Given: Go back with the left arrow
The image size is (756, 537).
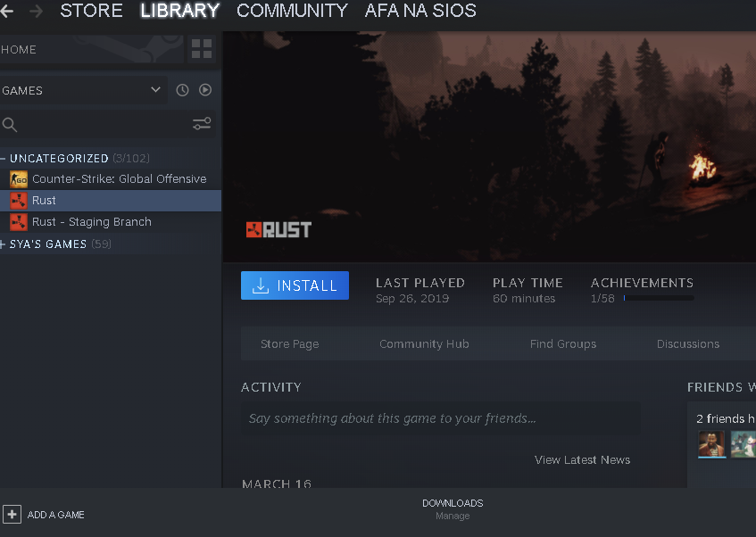Looking at the screenshot, I should [7, 11].
